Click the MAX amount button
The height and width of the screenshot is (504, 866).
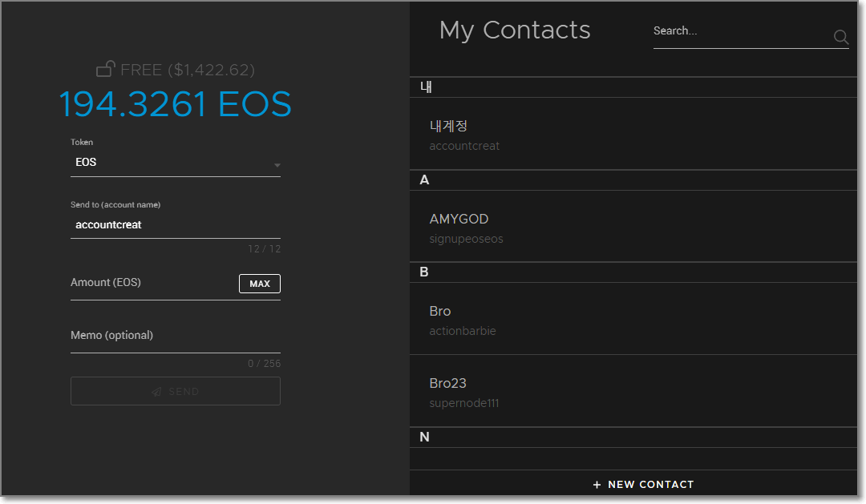(260, 284)
